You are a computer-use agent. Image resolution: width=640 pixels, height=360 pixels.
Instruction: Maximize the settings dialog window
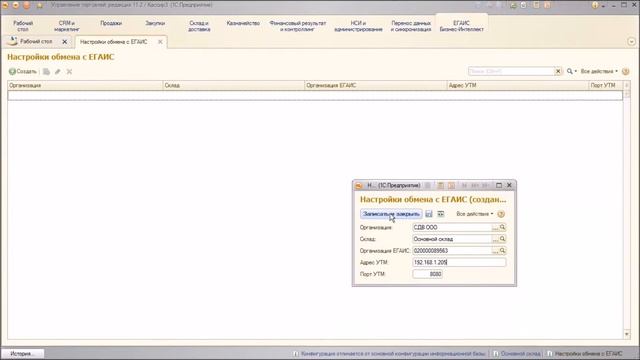[x=499, y=185]
